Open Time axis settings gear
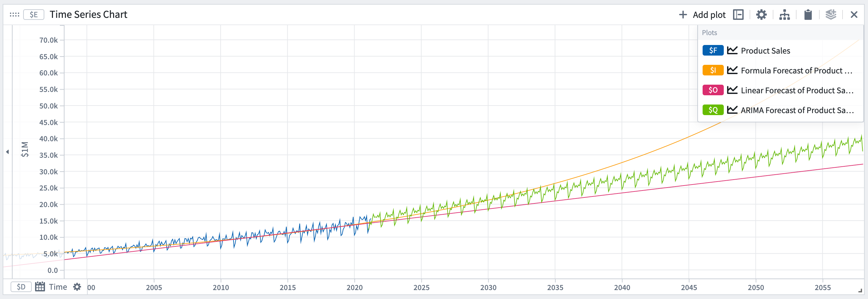This screenshot has height=299, width=868. pos(77,287)
